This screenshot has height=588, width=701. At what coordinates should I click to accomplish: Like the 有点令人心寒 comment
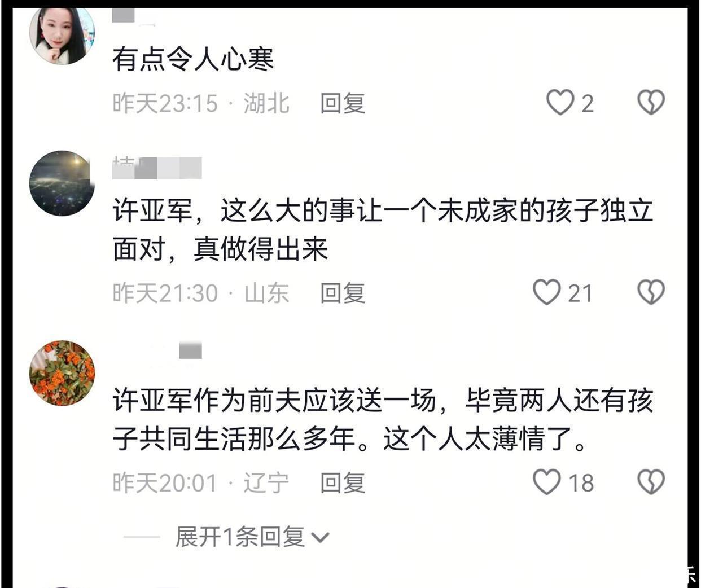pyautogui.click(x=560, y=103)
